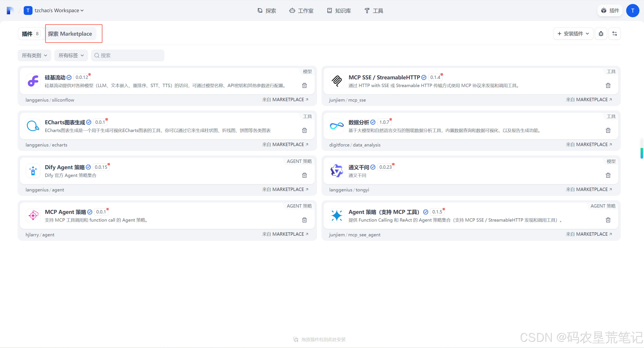The width and height of the screenshot is (644, 348).
Task: Open the 数据分析 plugin title
Action: pyautogui.click(x=359, y=122)
